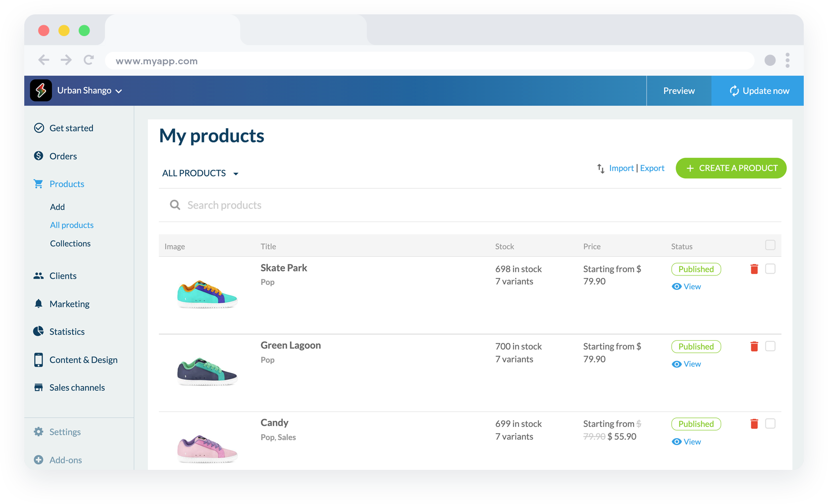Click the search magnifier icon

(x=175, y=204)
